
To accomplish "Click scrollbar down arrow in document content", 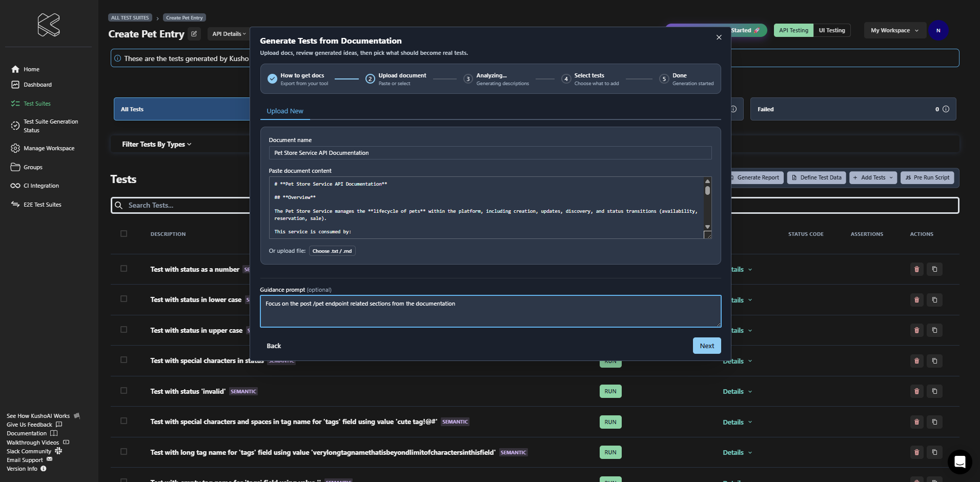I will pyautogui.click(x=707, y=227).
